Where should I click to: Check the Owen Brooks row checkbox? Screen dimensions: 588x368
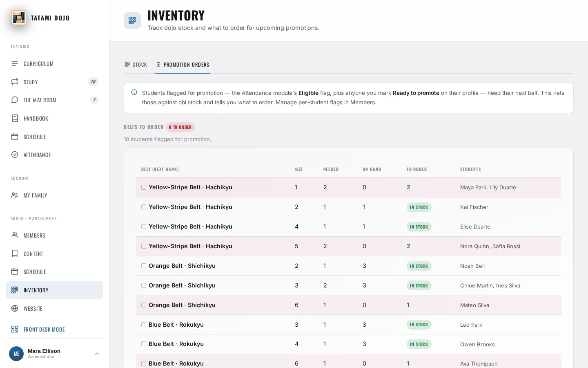coord(144,344)
